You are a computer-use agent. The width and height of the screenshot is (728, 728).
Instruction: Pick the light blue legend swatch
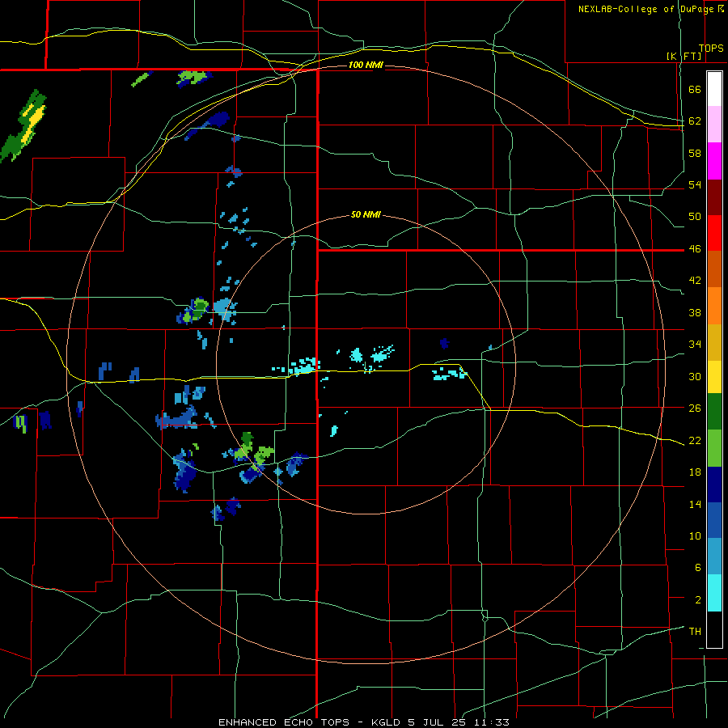click(x=714, y=557)
